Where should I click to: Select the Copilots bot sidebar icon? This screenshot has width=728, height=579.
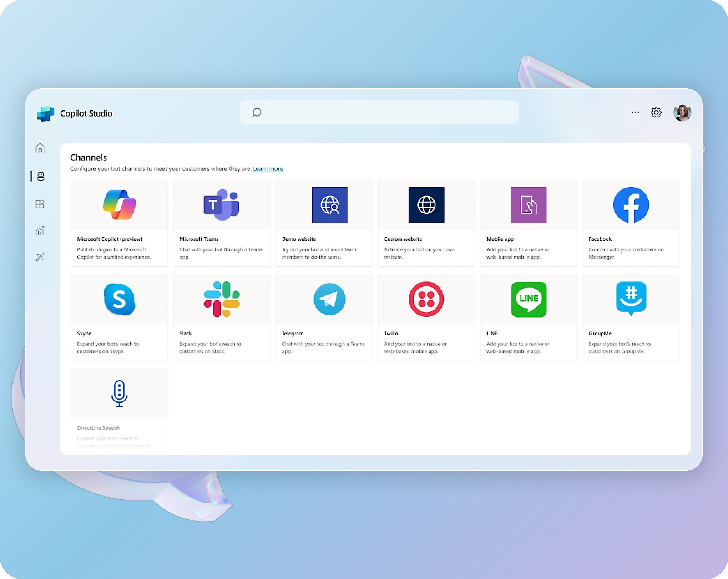[41, 176]
